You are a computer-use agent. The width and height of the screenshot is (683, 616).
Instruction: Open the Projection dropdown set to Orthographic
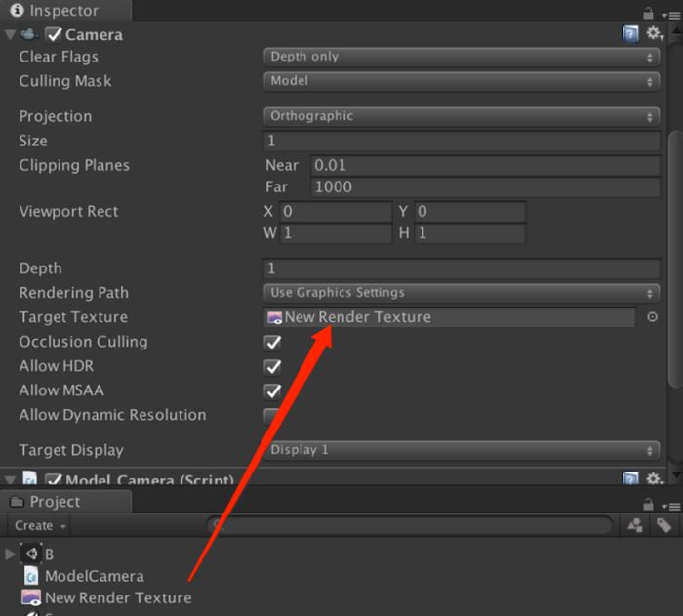[462, 116]
